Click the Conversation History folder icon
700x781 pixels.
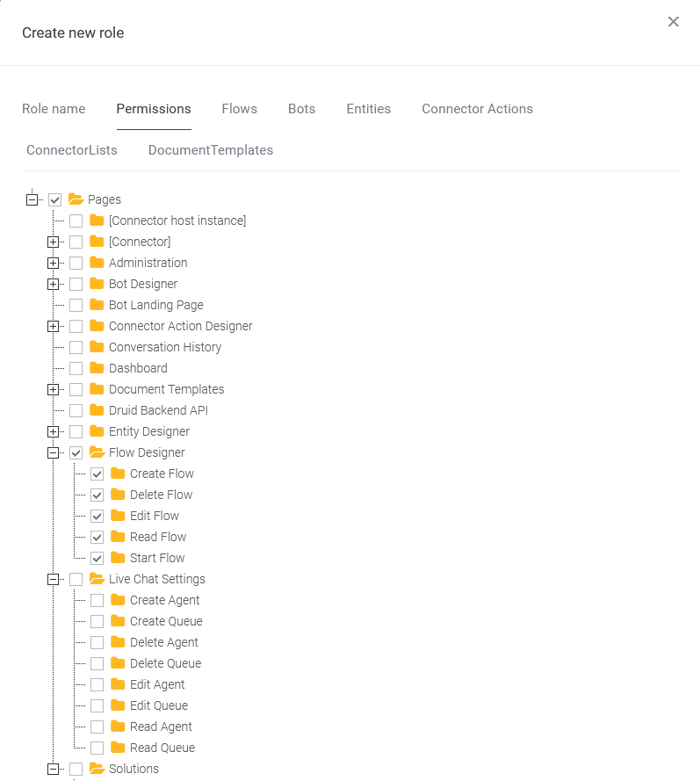[x=97, y=347]
